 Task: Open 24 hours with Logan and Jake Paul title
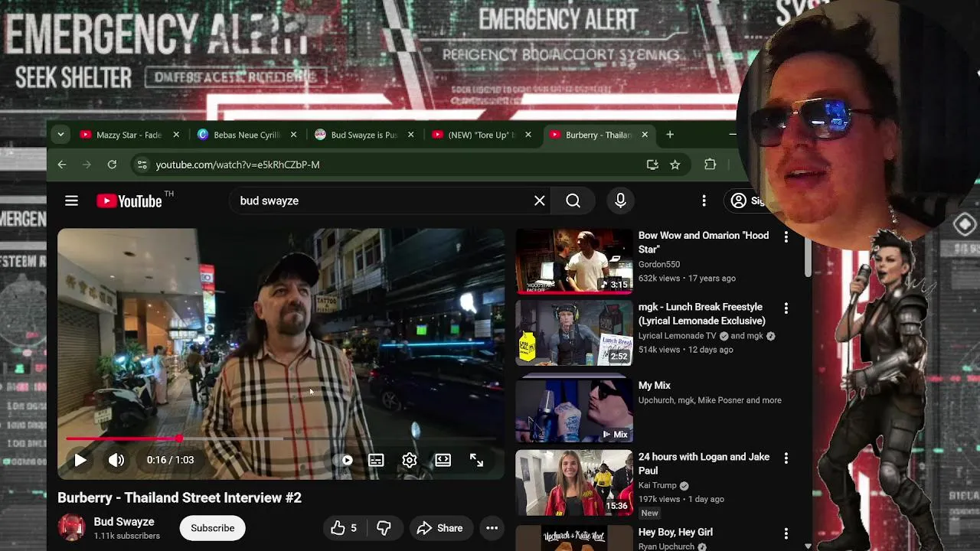[x=704, y=464]
